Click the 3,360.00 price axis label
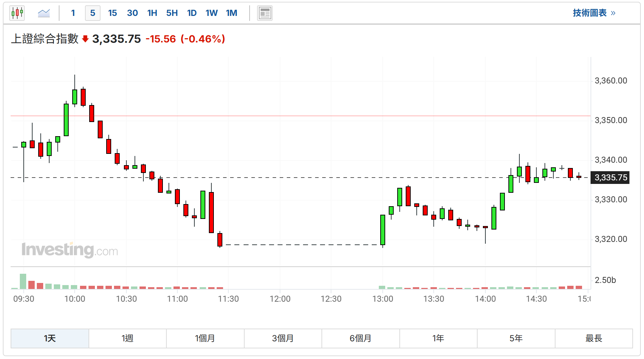 [x=611, y=81]
